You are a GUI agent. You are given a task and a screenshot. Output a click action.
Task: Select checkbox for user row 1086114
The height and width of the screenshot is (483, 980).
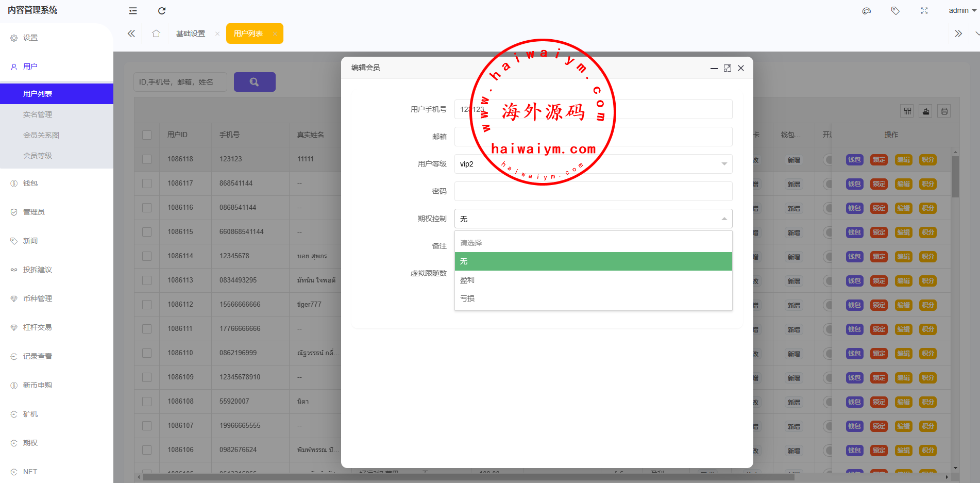click(x=147, y=256)
